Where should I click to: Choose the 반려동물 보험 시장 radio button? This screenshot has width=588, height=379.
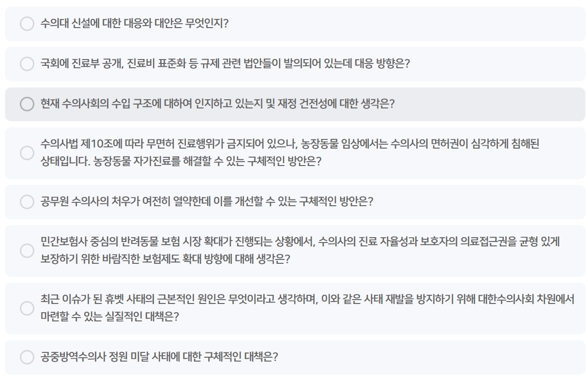click(x=27, y=251)
